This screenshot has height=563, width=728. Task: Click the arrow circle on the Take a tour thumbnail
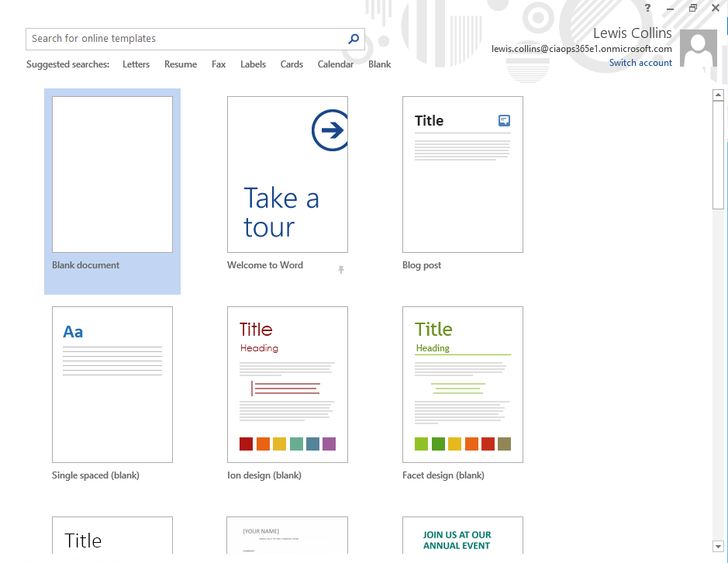click(330, 130)
